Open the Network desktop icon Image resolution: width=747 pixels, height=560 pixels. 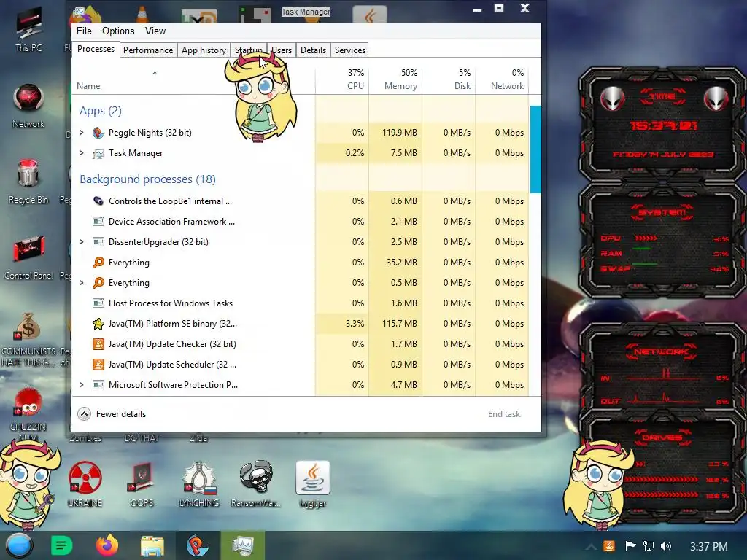28,106
